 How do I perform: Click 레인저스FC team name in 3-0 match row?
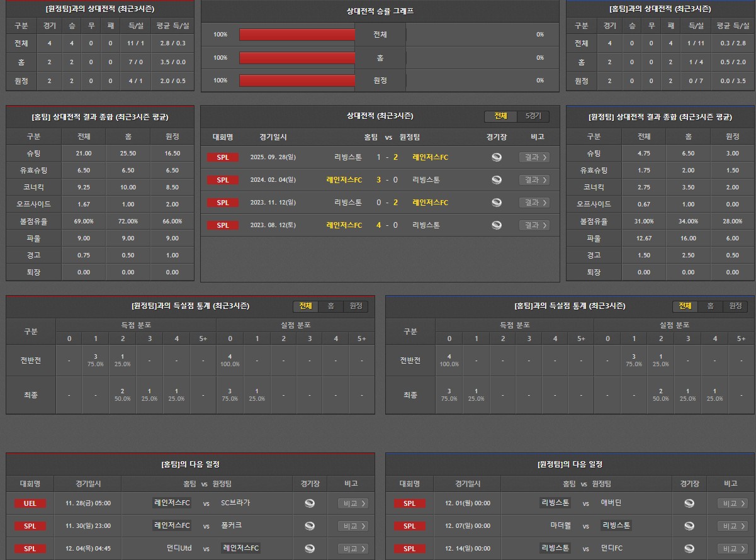pos(344,180)
